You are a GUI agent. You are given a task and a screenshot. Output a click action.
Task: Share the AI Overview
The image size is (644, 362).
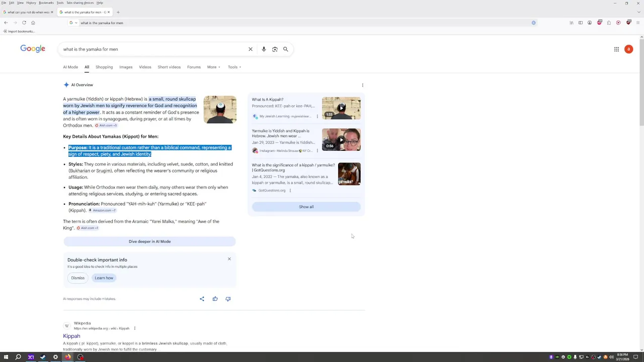202,299
